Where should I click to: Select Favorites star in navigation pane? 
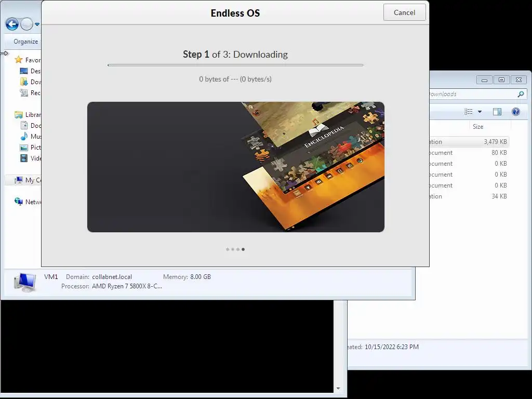[x=19, y=60]
